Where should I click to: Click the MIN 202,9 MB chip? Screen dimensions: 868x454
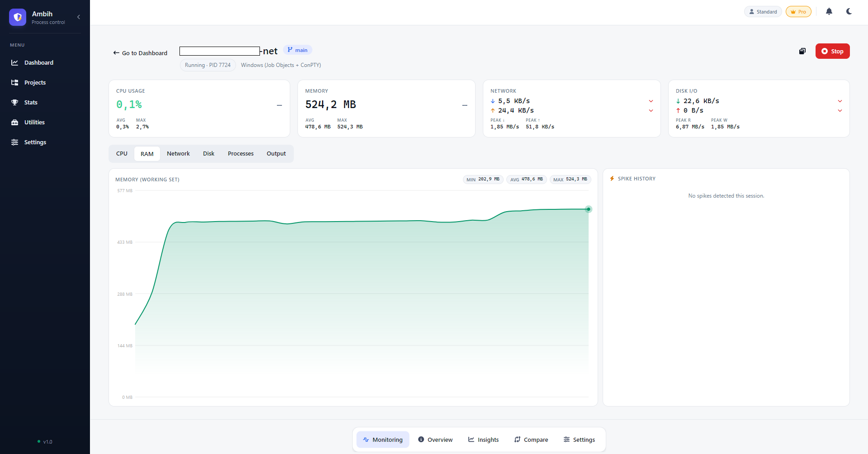tap(483, 180)
